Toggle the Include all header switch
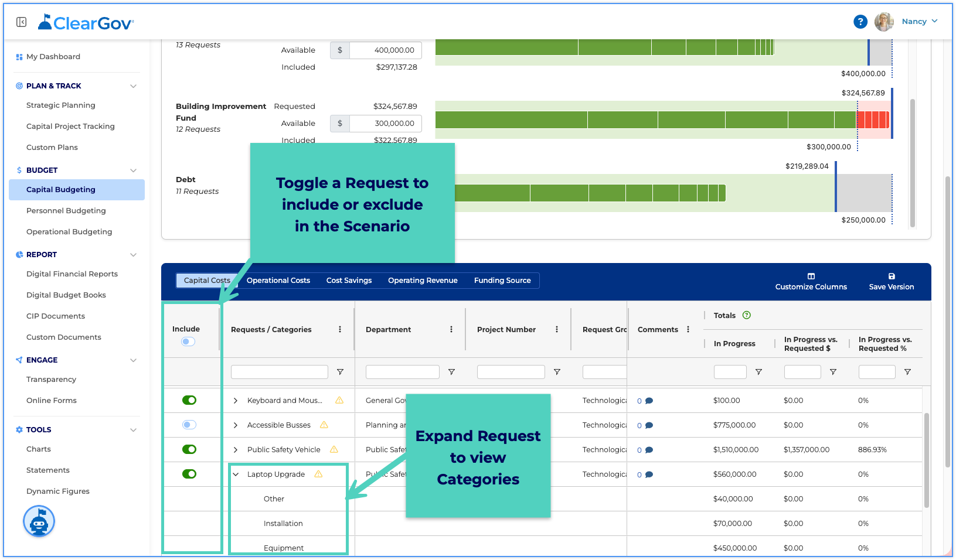 coord(188,342)
